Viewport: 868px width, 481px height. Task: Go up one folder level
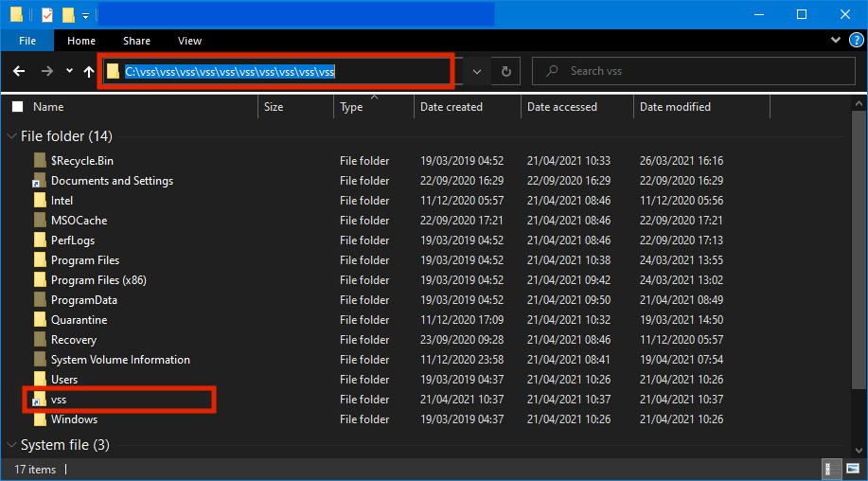89,71
